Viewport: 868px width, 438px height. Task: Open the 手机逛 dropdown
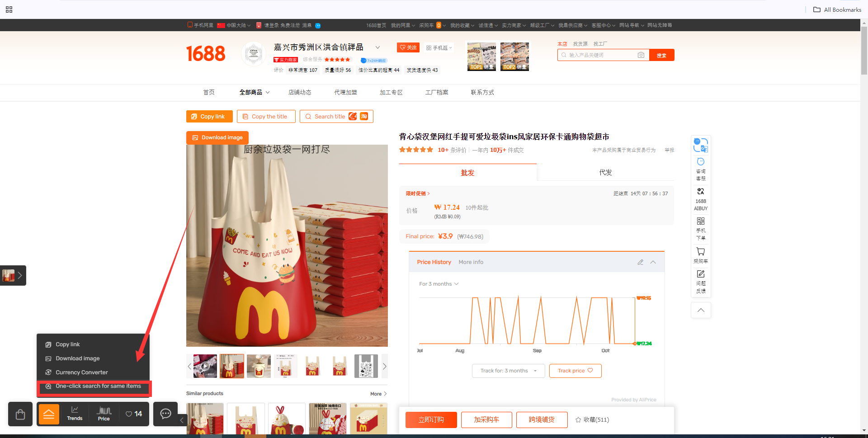point(439,47)
